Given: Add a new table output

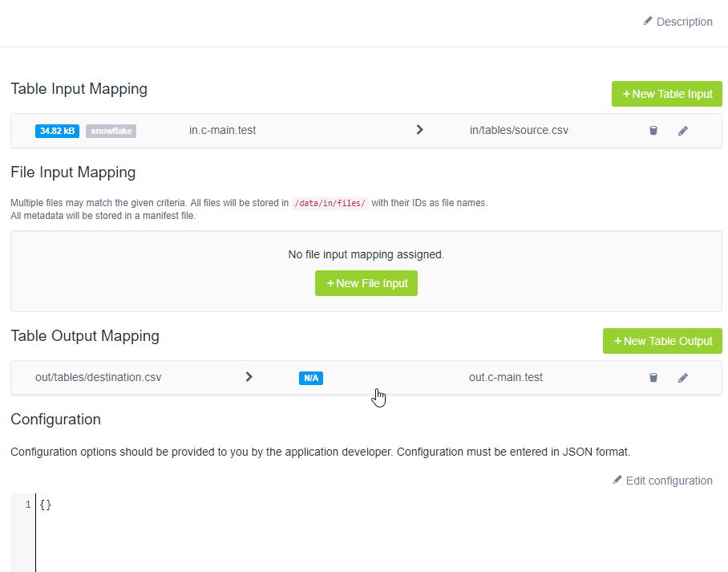Looking at the screenshot, I should coord(662,341).
